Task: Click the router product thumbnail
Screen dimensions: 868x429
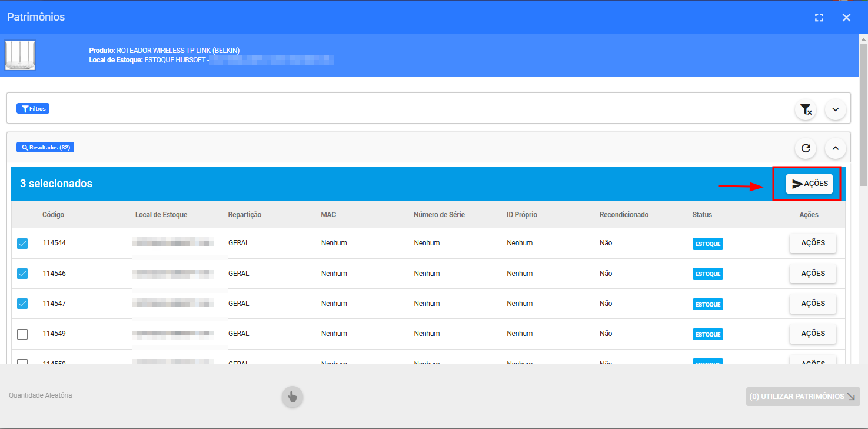Action: [x=20, y=55]
